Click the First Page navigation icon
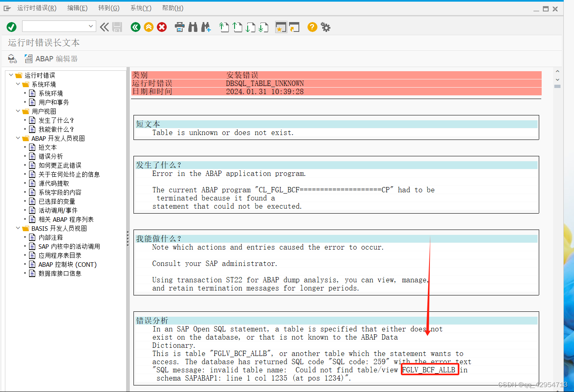 coord(224,27)
